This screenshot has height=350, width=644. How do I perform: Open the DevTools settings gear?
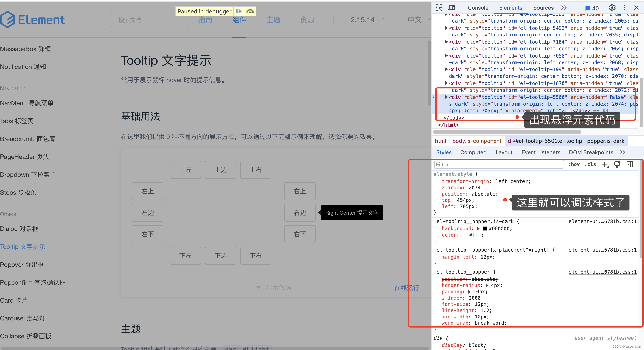[x=612, y=8]
